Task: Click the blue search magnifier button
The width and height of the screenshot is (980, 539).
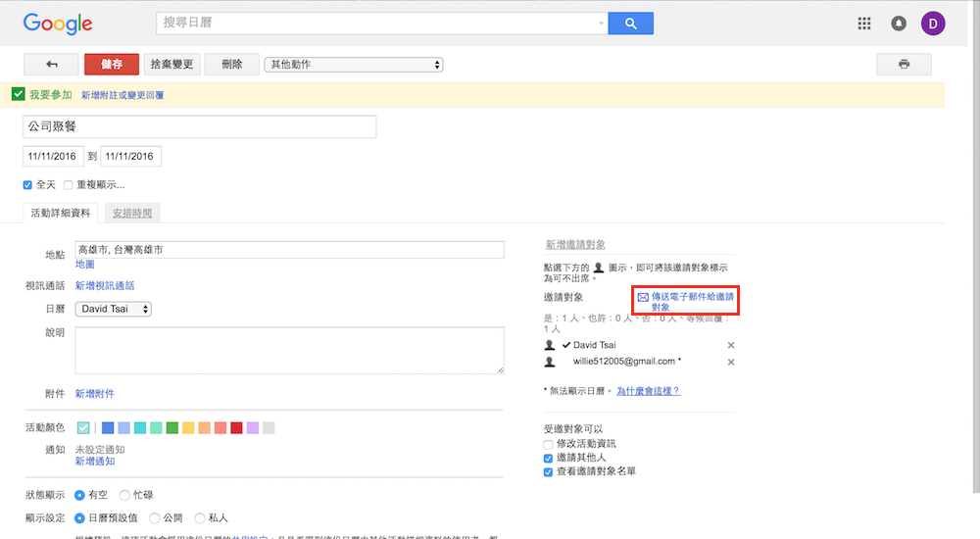Action: coord(630,24)
